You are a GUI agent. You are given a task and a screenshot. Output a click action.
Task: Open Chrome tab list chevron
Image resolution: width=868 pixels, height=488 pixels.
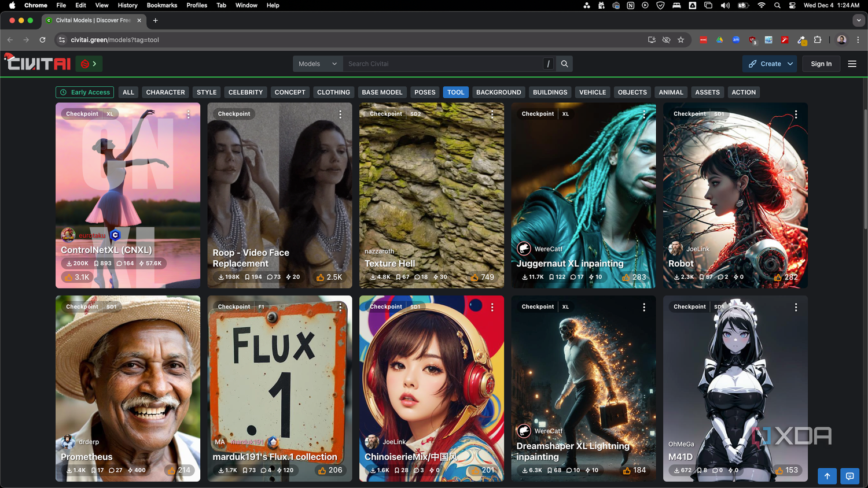[x=858, y=20]
